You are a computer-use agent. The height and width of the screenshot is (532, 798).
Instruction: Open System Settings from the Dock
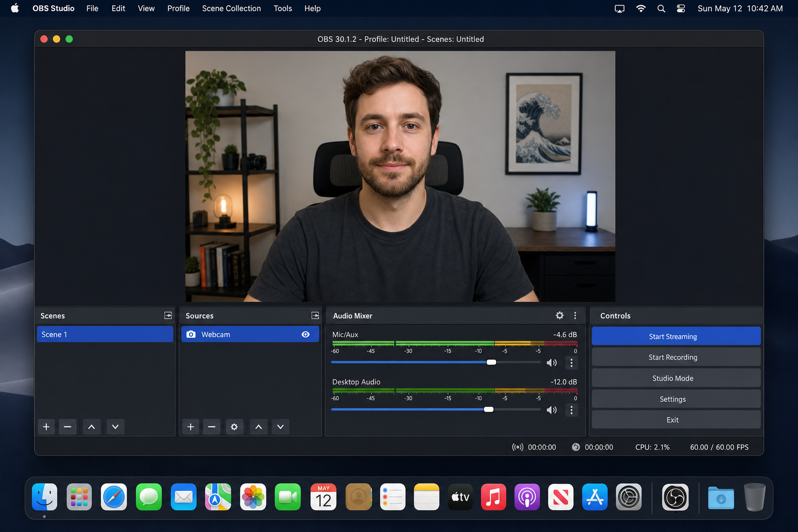[x=629, y=497]
